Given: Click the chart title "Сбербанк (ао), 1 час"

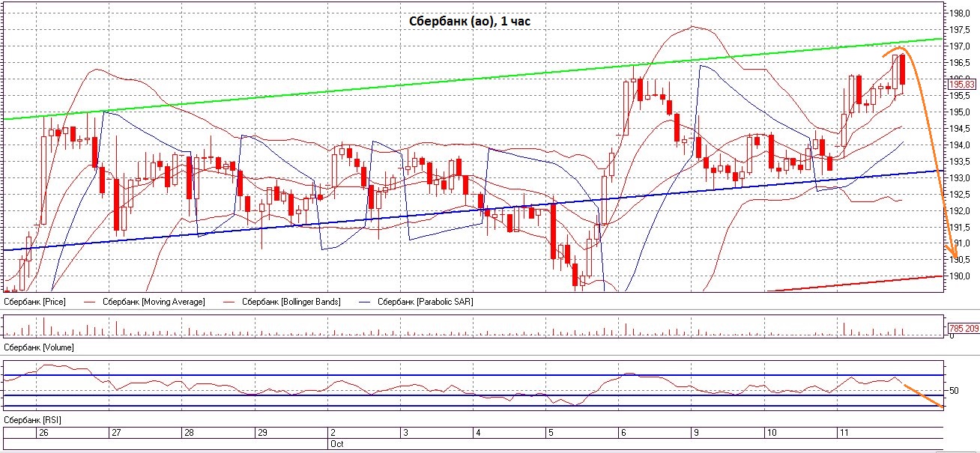Looking at the screenshot, I should pyautogui.click(x=470, y=21).
